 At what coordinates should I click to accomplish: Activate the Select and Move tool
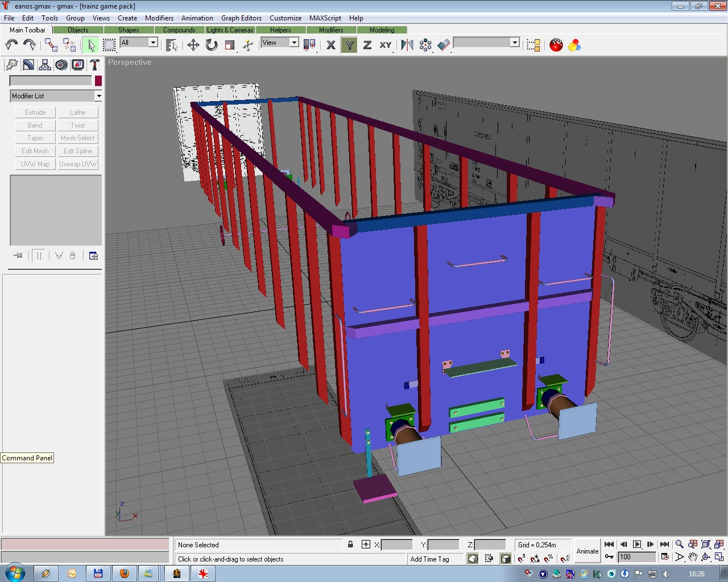(193, 45)
